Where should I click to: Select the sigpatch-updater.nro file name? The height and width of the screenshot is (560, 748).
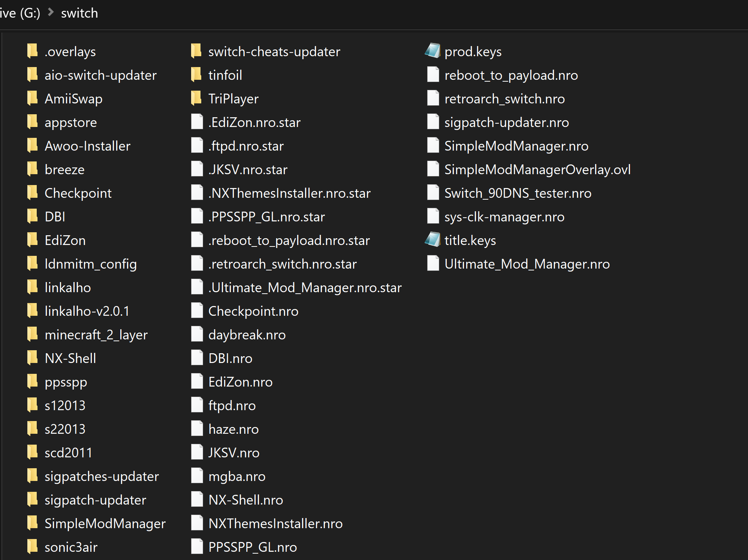507,122
